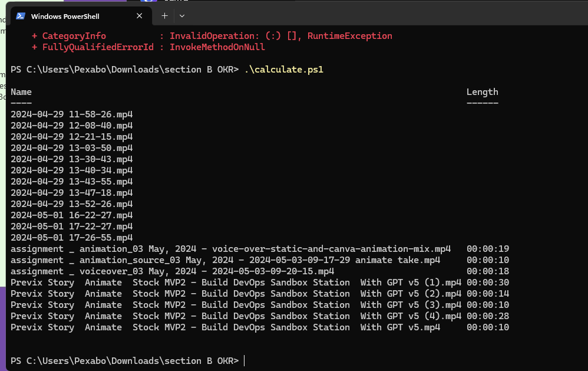
Task: Select the Windows PowerShell tab
Action: click(x=81, y=16)
